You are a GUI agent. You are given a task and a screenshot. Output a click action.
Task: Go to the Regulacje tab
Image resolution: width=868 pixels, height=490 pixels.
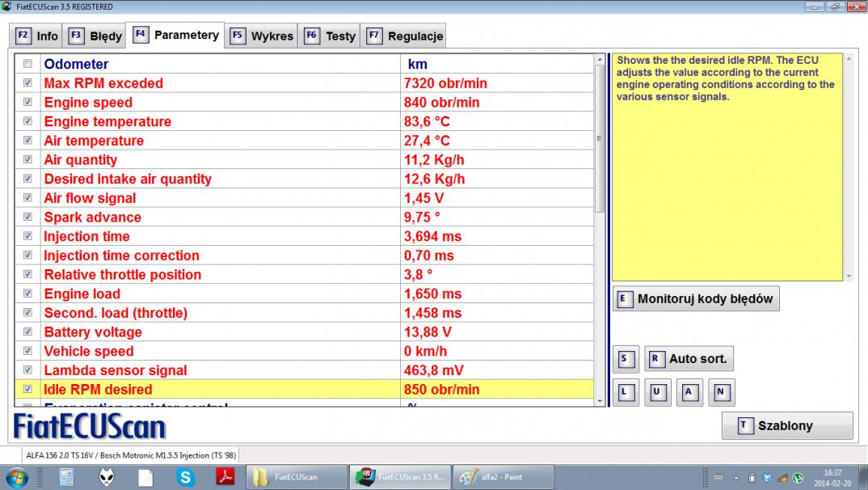(404, 36)
